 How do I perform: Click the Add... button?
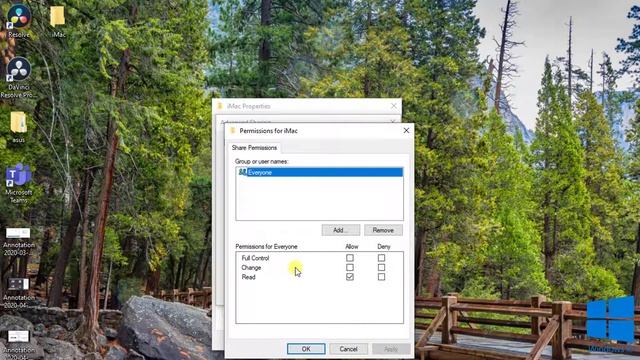[x=340, y=230]
